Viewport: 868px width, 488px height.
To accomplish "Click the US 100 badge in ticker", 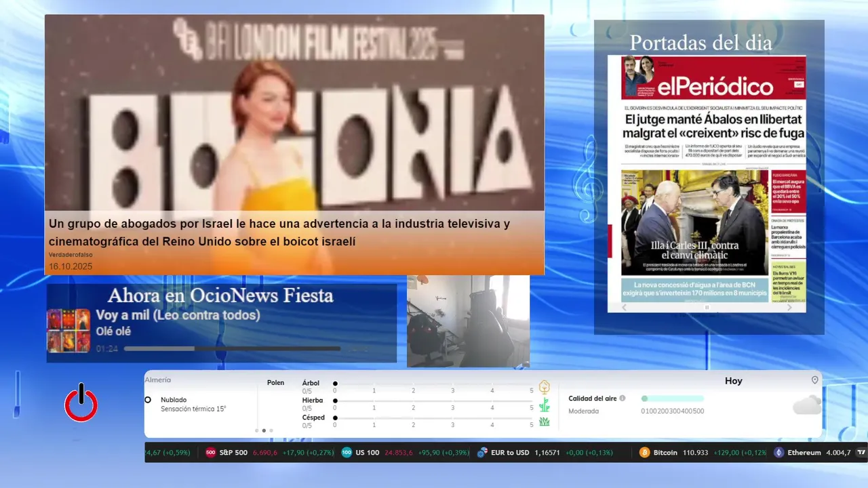I will [x=347, y=452].
